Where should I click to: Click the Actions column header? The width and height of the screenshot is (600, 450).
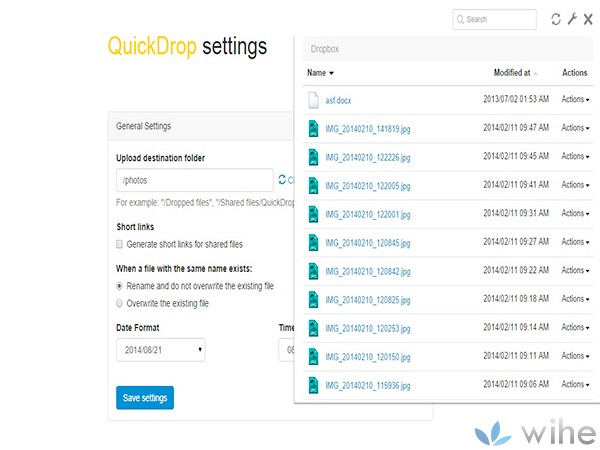[574, 73]
